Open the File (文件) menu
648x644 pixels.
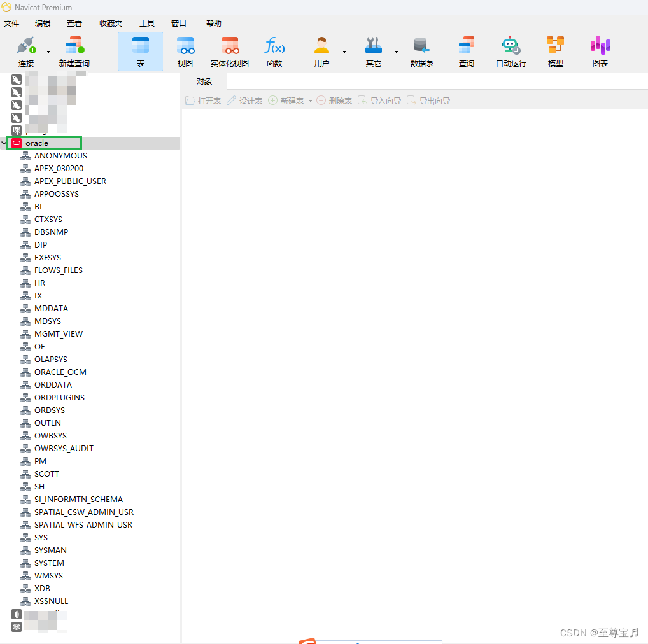click(x=11, y=23)
